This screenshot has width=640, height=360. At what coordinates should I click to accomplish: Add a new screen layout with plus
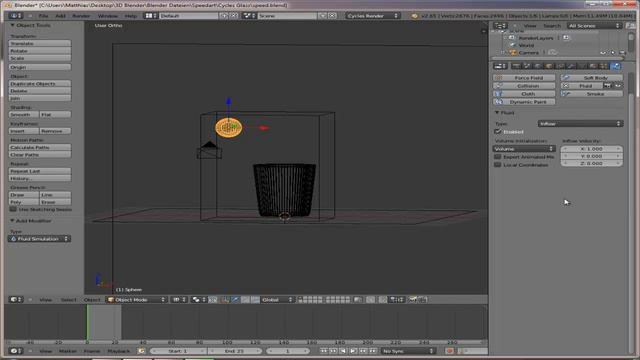click(x=223, y=16)
